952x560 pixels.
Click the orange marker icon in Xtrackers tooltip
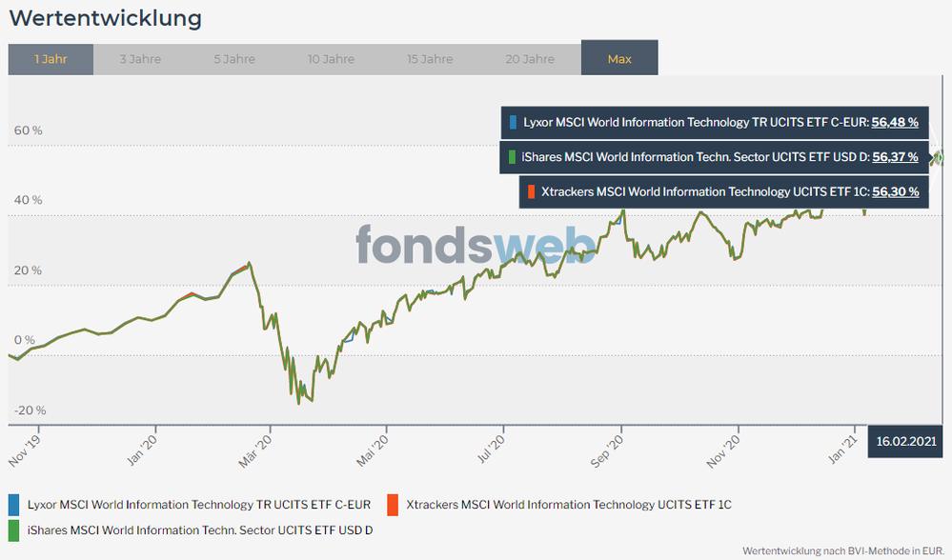click(530, 191)
